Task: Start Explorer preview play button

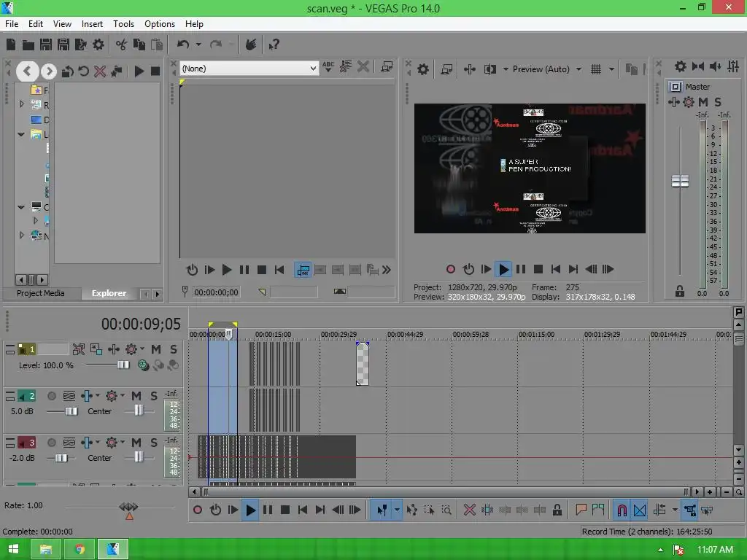Action: tap(139, 71)
